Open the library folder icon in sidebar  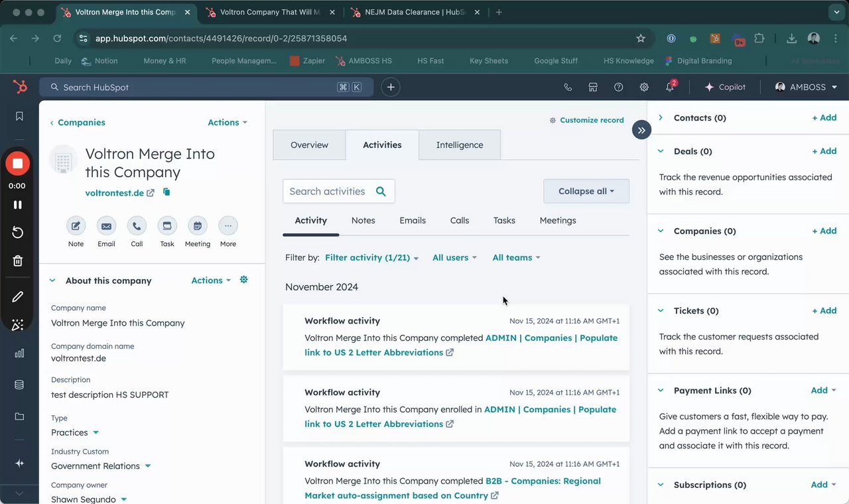pos(19,416)
